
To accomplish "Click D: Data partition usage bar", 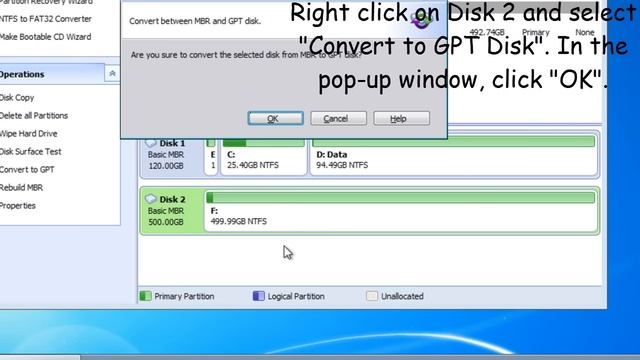I will point(453,142).
